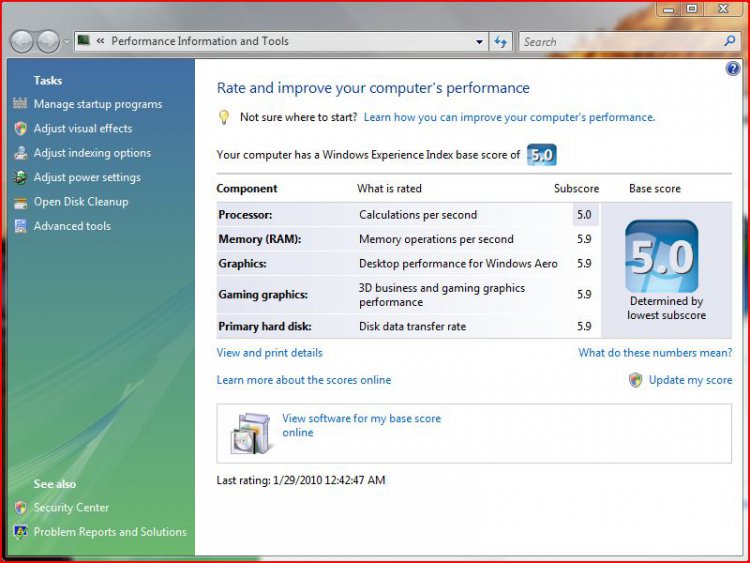750x563 pixels.
Task: Select the Processor row label
Action: [x=245, y=215]
